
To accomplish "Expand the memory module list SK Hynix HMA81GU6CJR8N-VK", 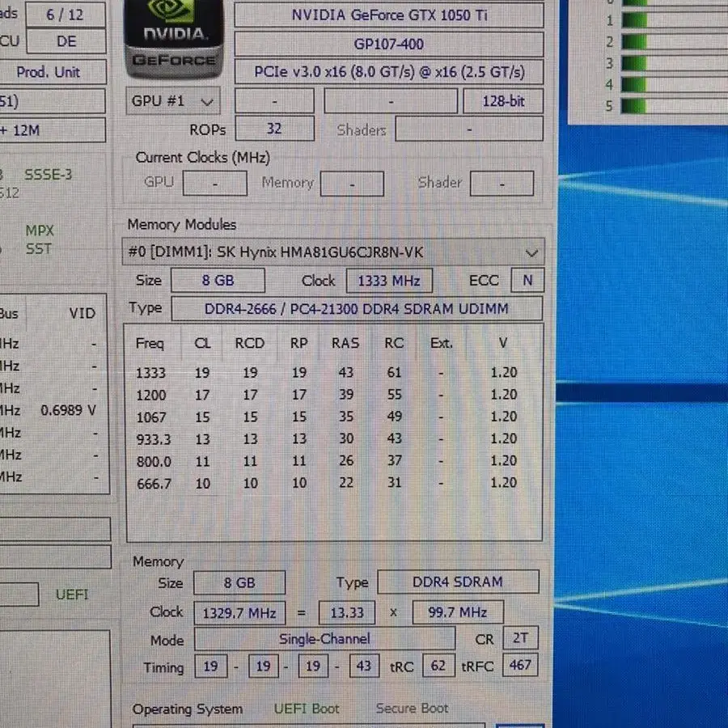I will click(x=333, y=252).
